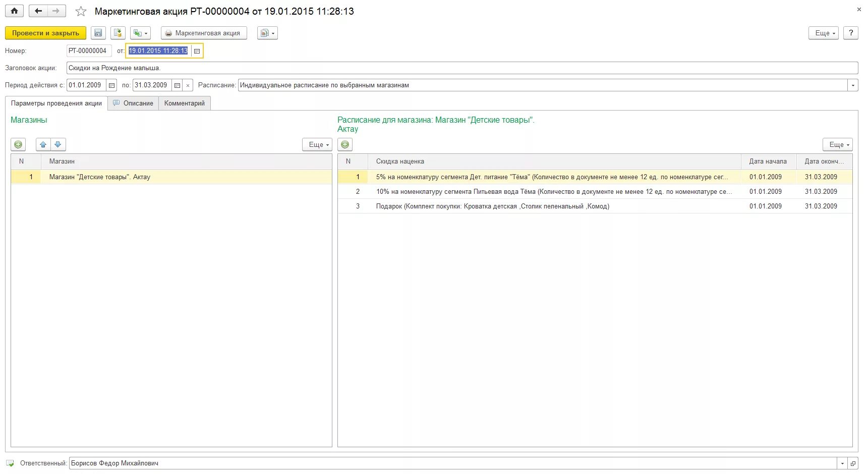Click the period start date 01.01.2009
Image resolution: width=868 pixels, height=474 pixels.
coord(86,85)
